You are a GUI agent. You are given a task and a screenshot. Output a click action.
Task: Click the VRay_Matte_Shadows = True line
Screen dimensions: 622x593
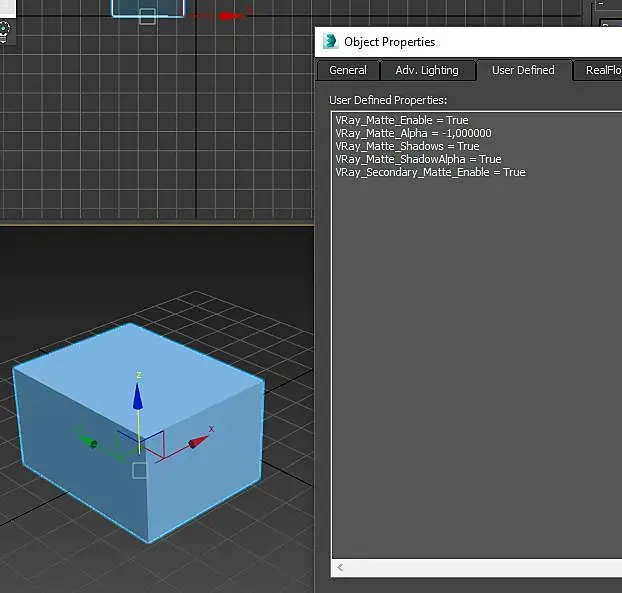407,146
